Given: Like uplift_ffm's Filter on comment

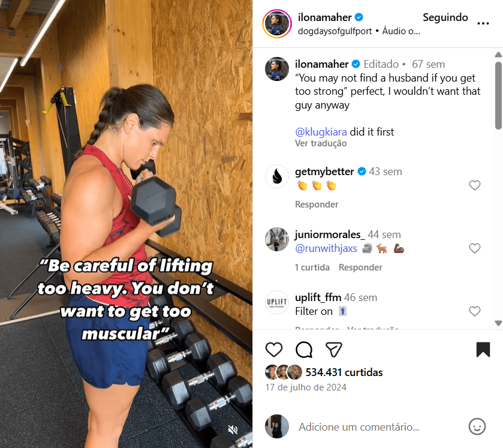Looking at the screenshot, I should pos(475,311).
